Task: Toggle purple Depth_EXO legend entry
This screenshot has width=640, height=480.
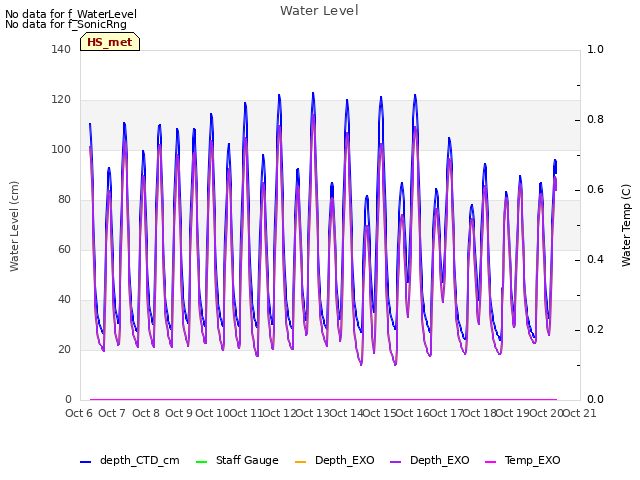Action: pos(429,460)
